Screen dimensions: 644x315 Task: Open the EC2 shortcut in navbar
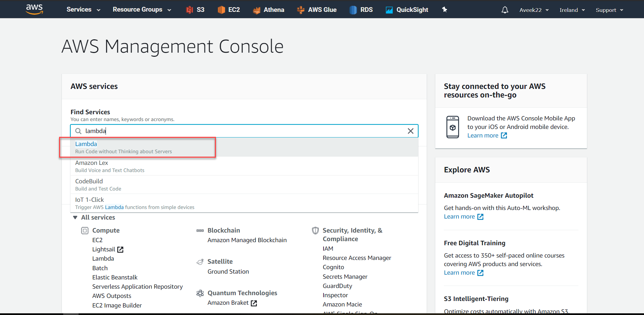pyautogui.click(x=229, y=10)
